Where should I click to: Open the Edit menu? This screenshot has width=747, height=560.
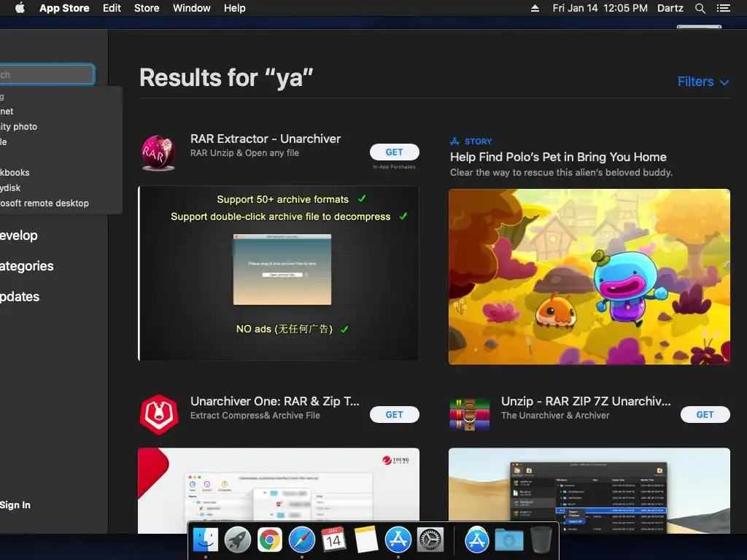pos(112,8)
